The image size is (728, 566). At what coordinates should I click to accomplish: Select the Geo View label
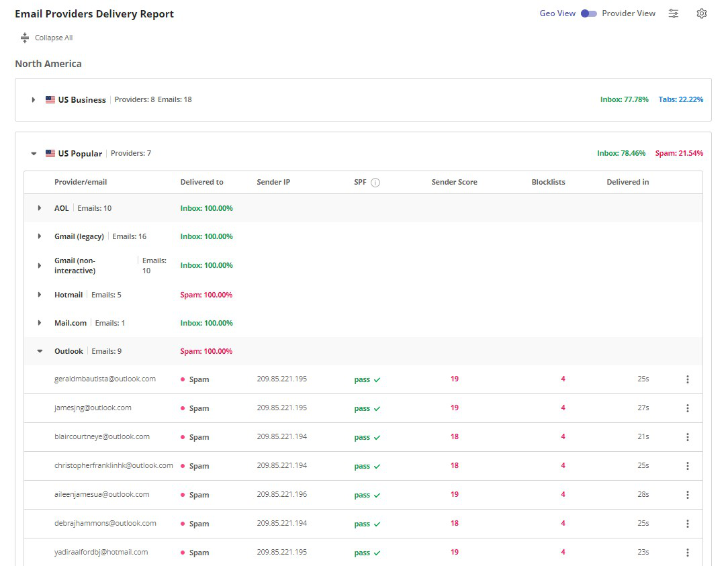coord(557,13)
